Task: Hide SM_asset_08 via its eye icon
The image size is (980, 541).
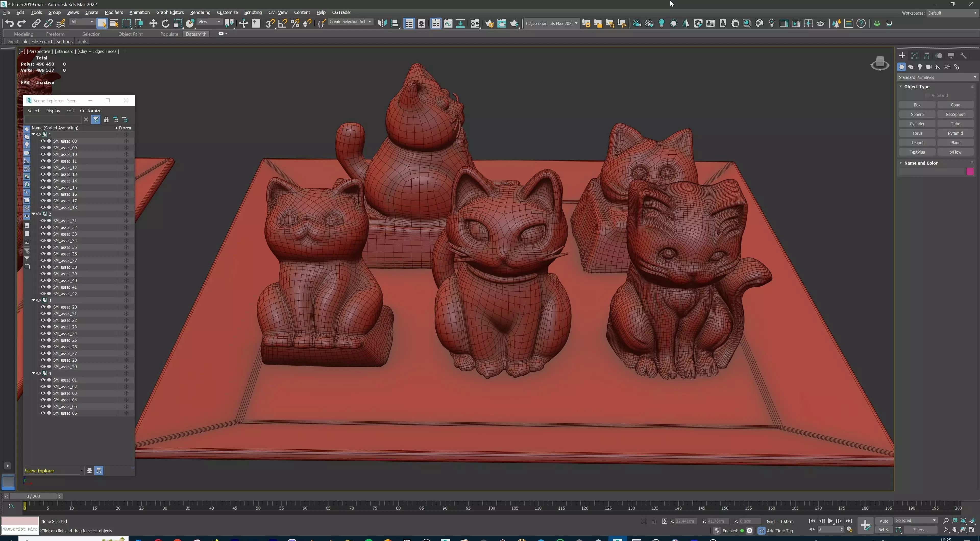Action: [x=43, y=141]
